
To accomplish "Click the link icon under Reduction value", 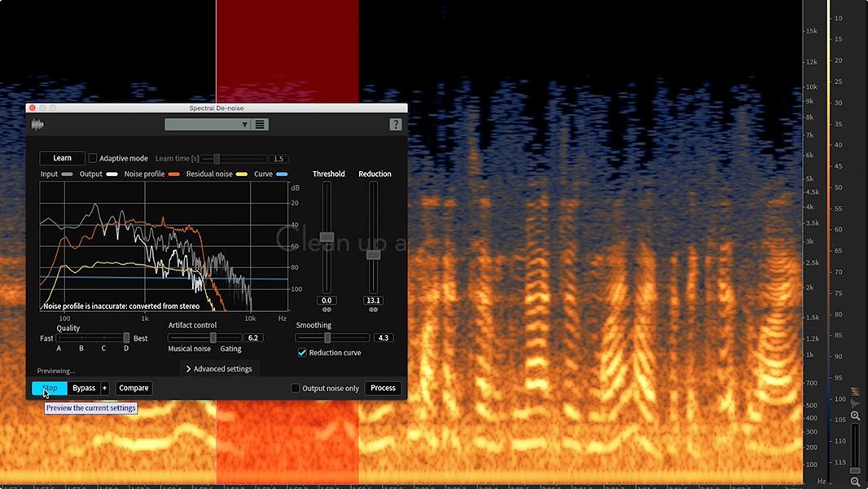I will (373, 310).
